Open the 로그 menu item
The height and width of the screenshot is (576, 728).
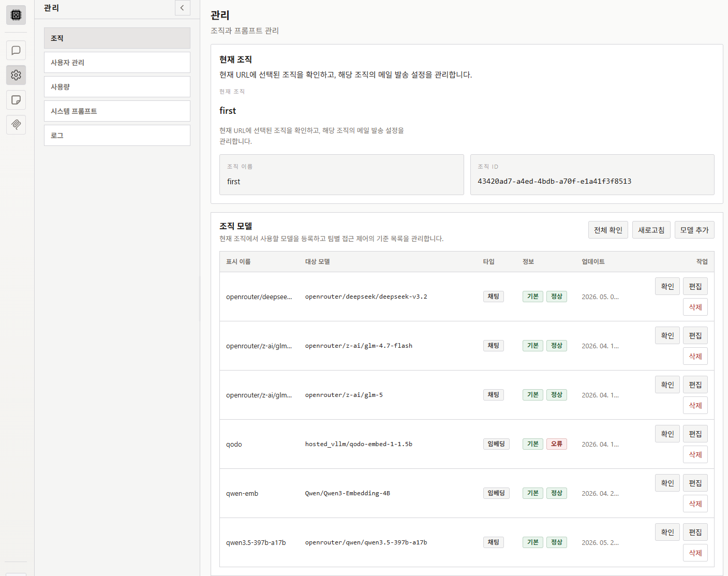(x=117, y=136)
